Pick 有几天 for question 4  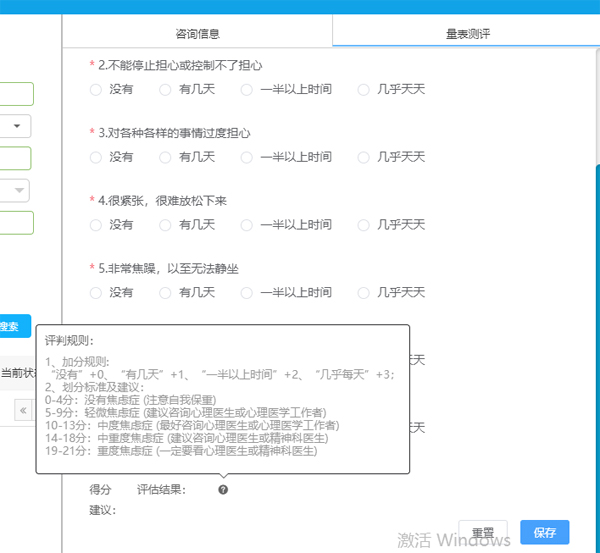click(166, 225)
